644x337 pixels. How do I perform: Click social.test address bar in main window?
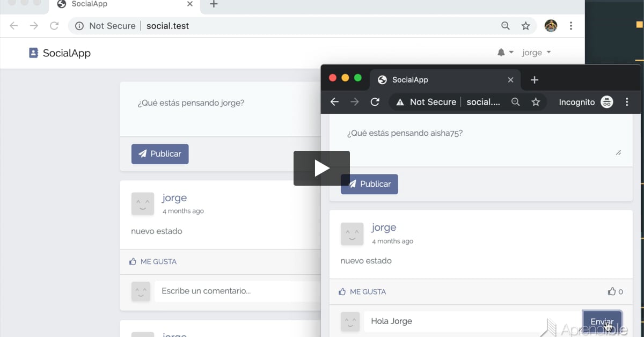point(168,26)
